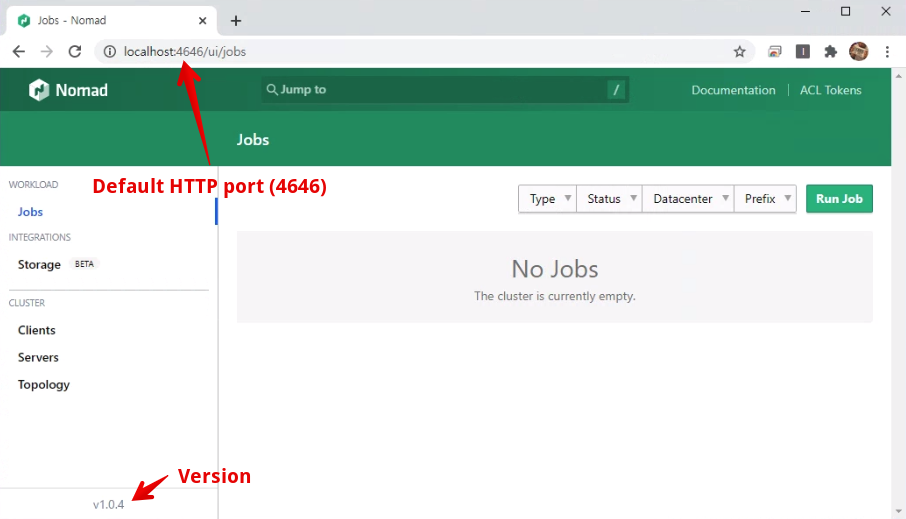Open Storage in the sidebar

[x=39, y=265]
